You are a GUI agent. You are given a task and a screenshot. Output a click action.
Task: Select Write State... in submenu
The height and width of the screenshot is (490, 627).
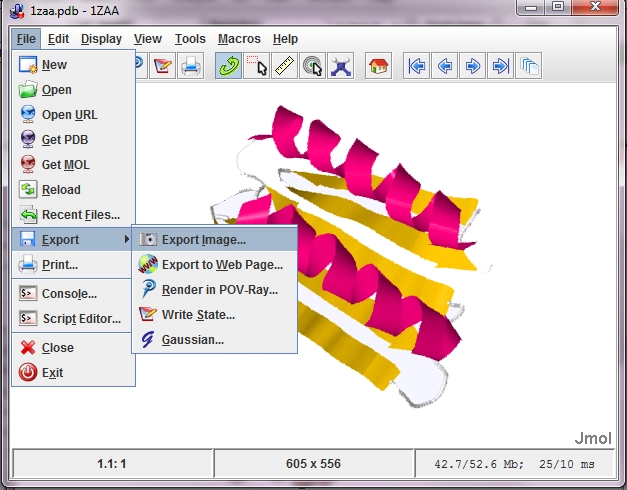pyautogui.click(x=215, y=314)
